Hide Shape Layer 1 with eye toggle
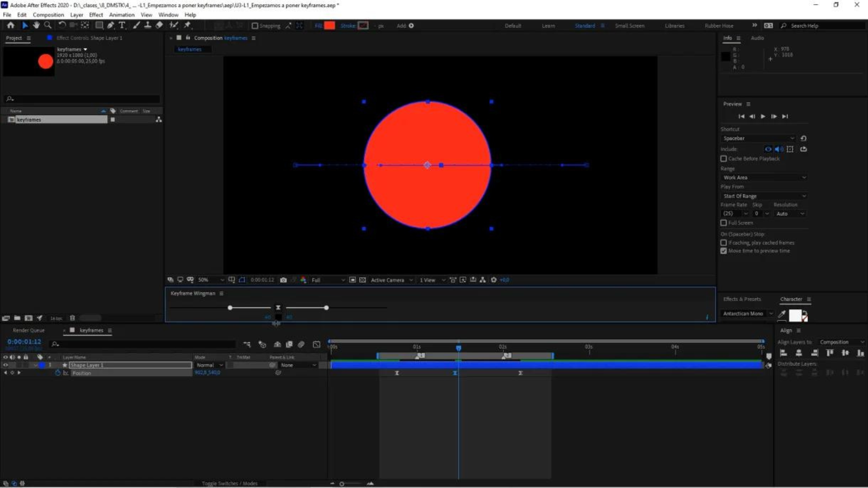Image resolution: width=868 pixels, height=488 pixels. [x=5, y=365]
